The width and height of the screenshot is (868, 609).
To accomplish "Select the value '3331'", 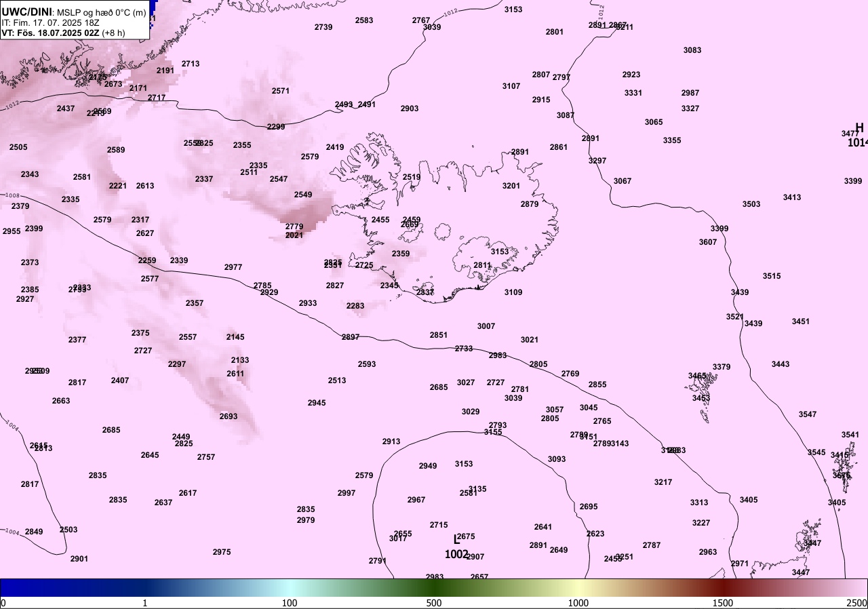I will (633, 93).
